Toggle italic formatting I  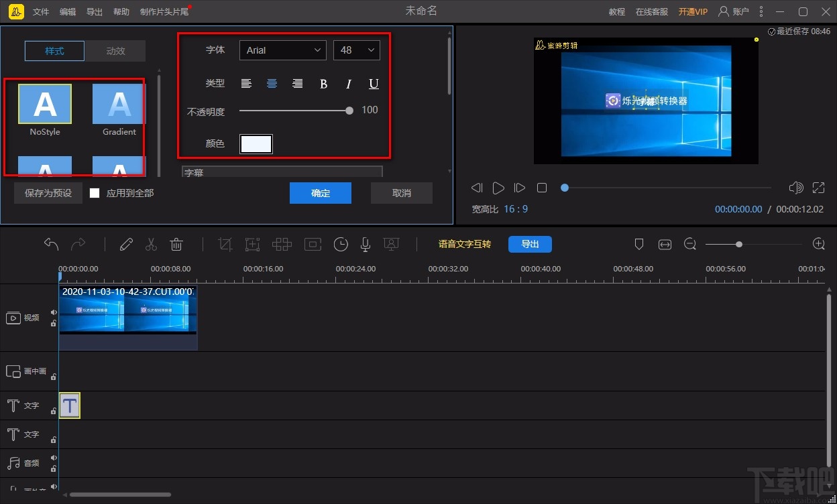(349, 84)
